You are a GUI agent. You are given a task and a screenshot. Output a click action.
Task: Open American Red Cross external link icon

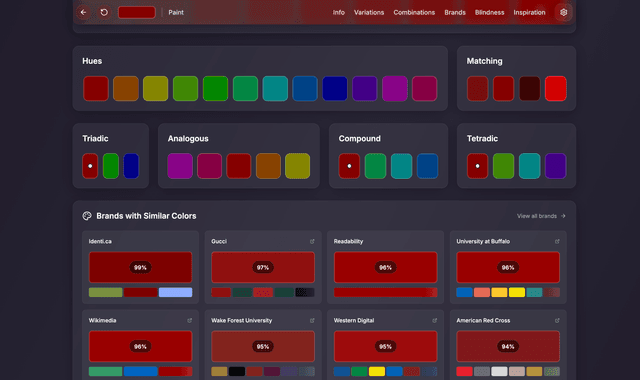[557, 320]
